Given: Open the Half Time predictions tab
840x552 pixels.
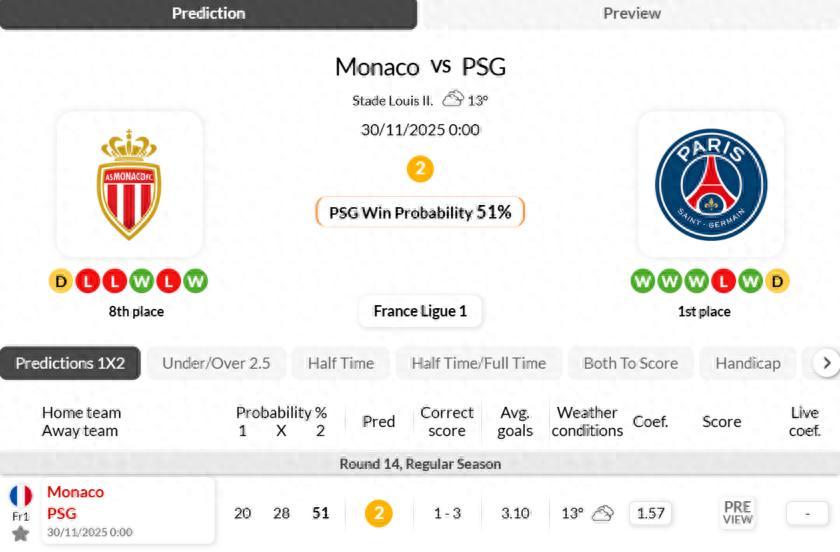Looking at the screenshot, I should (340, 363).
